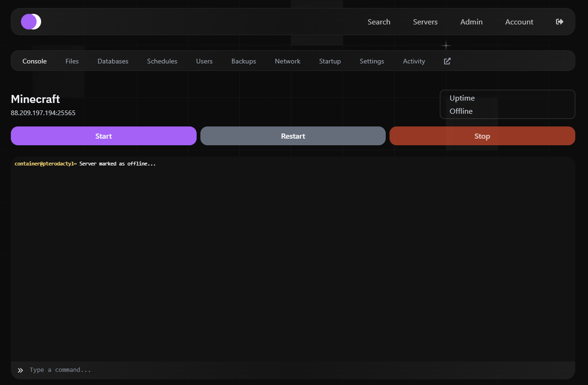Start the Minecraft server
Image resolution: width=588 pixels, height=385 pixels.
click(x=103, y=136)
